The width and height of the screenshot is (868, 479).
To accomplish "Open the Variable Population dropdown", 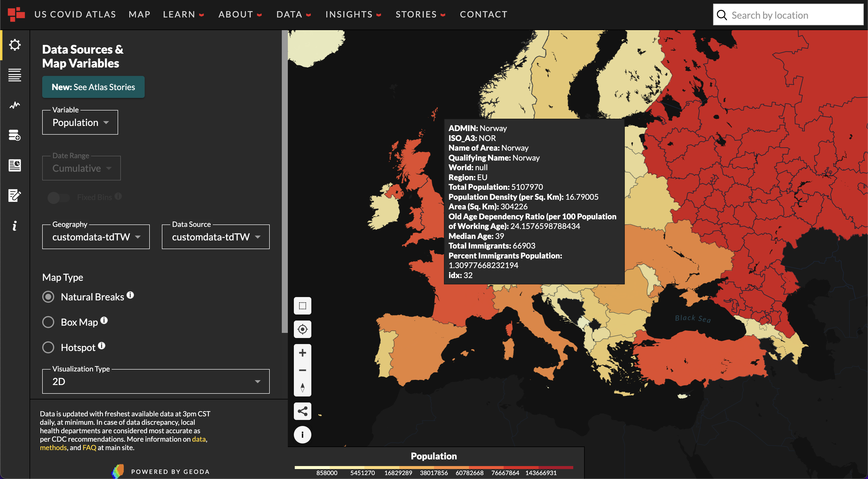I will 80,123.
